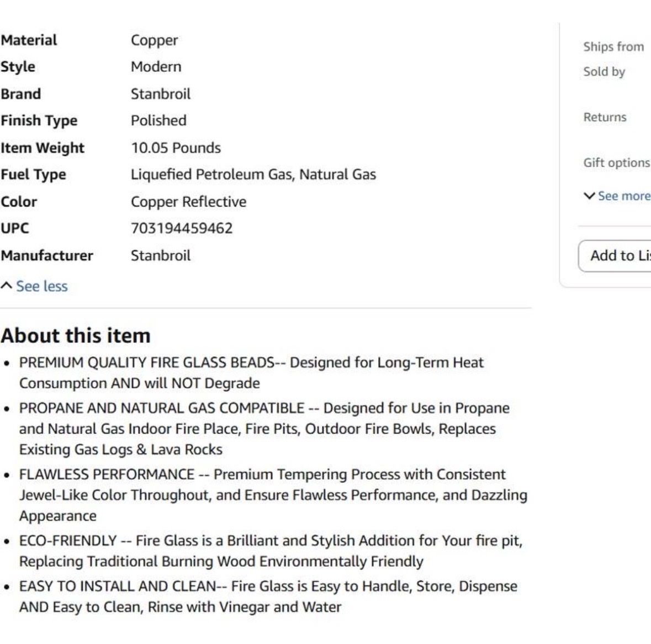This screenshot has width=651, height=644.
Task: Click the PREMIUM QUALITY FIRE GLASS BEADS bullet
Action: pyautogui.click(x=252, y=373)
